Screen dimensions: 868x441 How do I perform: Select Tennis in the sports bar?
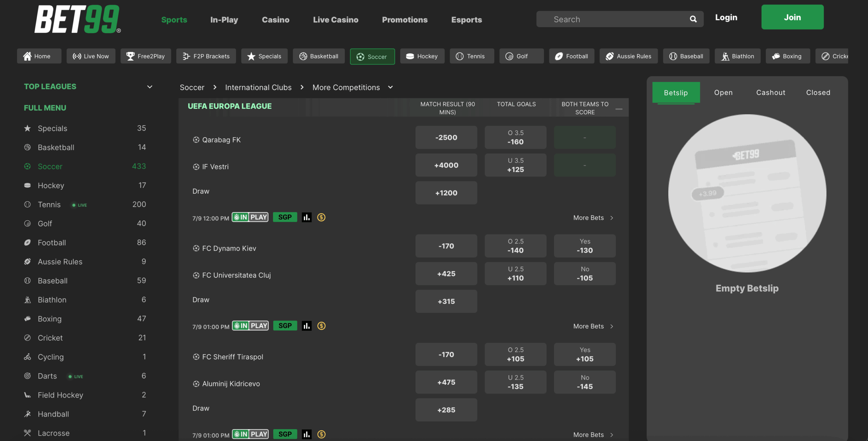[472, 56]
